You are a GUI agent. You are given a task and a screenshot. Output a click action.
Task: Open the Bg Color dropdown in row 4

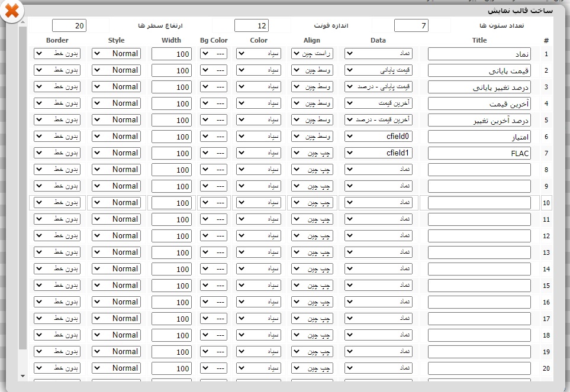point(214,103)
